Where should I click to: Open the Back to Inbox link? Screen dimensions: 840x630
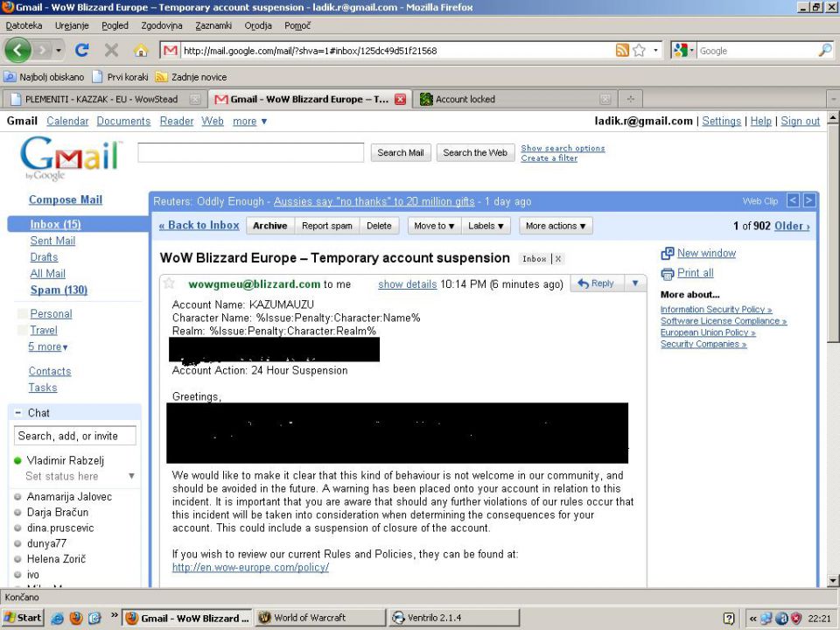coord(199,226)
